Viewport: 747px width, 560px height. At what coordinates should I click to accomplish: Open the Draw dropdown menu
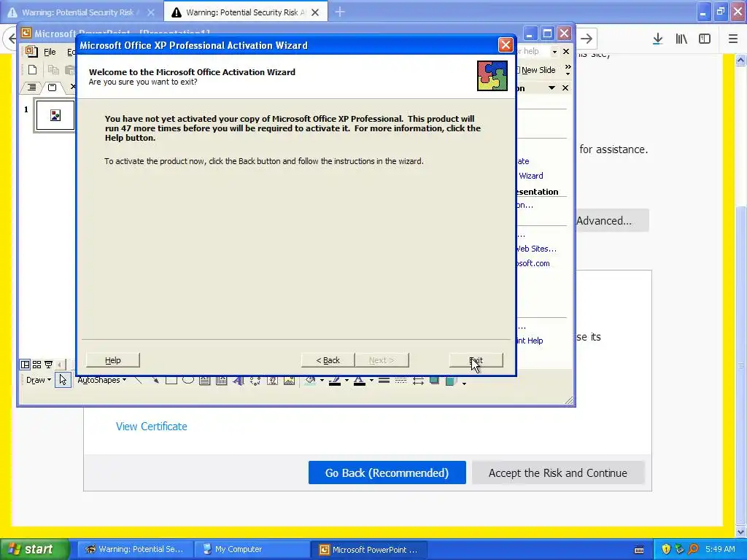[x=38, y=380]
